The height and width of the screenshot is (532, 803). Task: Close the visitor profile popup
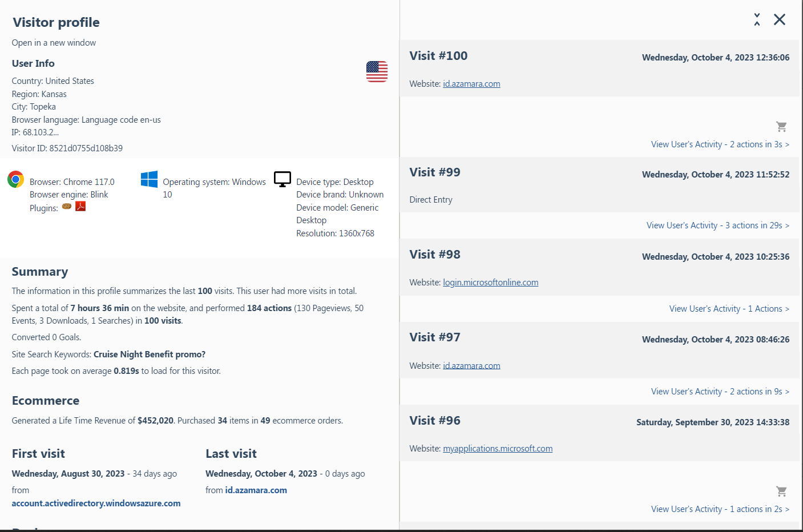pos(780,20)
